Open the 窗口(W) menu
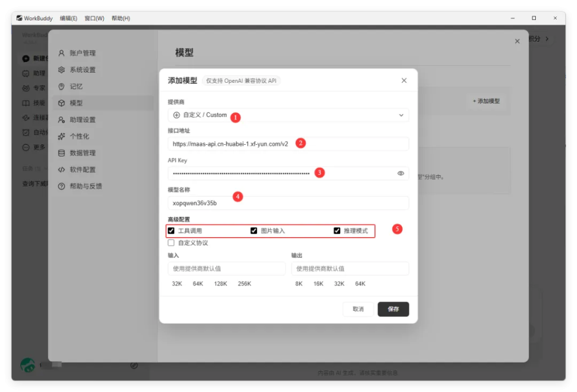This screenshot has height=392, width=577. click(94, 18)
